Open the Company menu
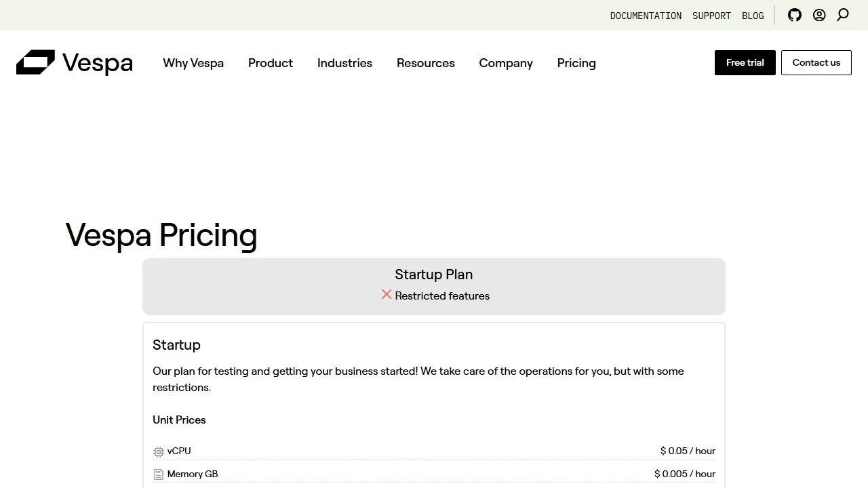Image resolution: width=868 pixels, height=488 pixels. pyautogui.click(x=506, y=63)
